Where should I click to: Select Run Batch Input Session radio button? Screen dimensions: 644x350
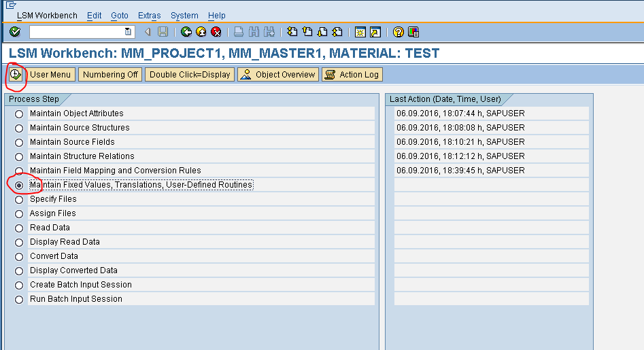tap(19, 300)
